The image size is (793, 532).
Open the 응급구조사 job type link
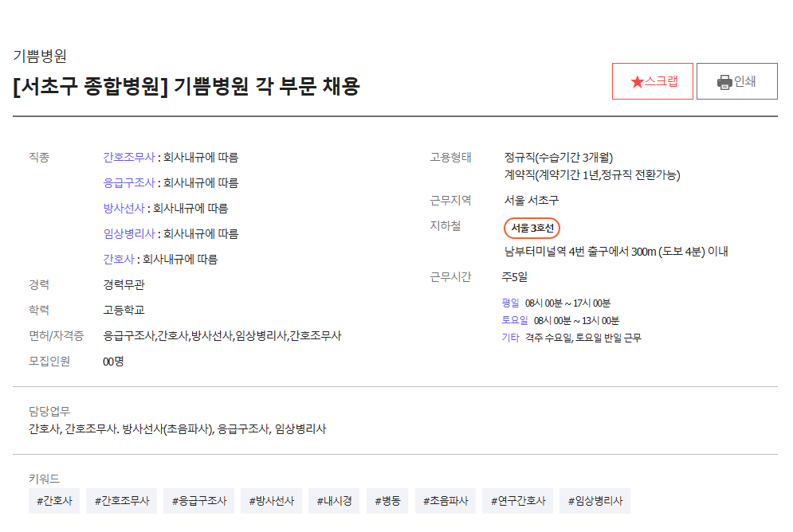tap(128, 182)
